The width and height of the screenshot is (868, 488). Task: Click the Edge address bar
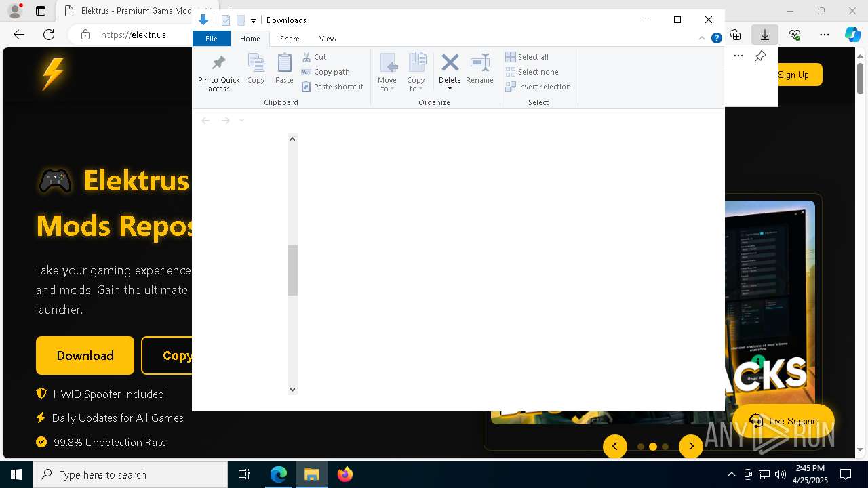pos(133,35)
